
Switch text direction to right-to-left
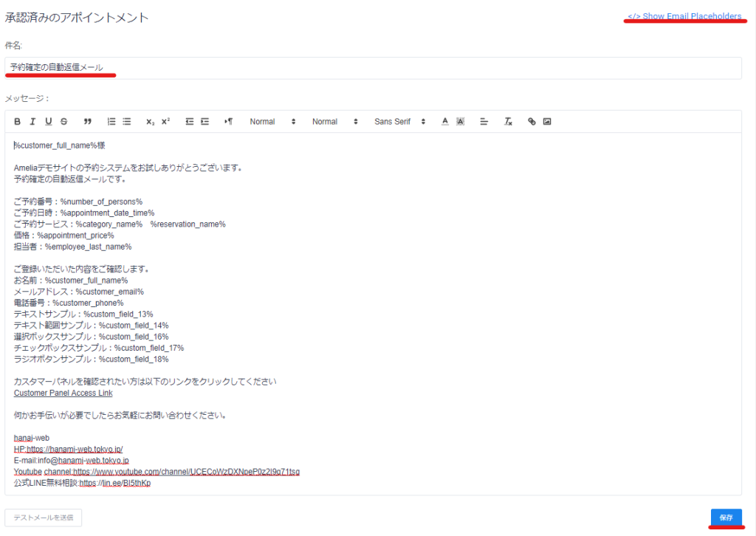[x=229, y=122]
